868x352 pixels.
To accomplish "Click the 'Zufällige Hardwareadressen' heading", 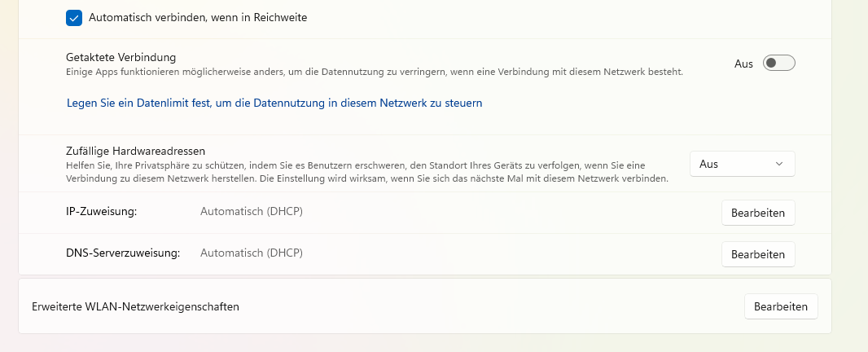I will [135, 151].
